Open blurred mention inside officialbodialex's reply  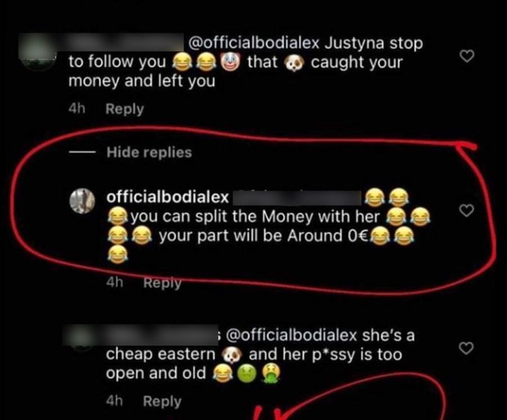point(297,198)
